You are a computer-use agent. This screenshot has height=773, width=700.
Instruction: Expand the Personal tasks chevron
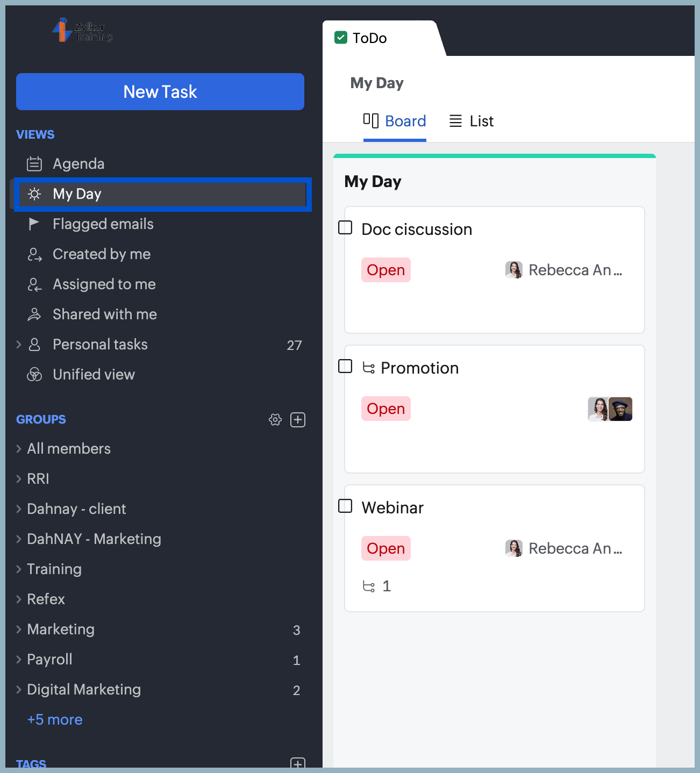point(19,345)
